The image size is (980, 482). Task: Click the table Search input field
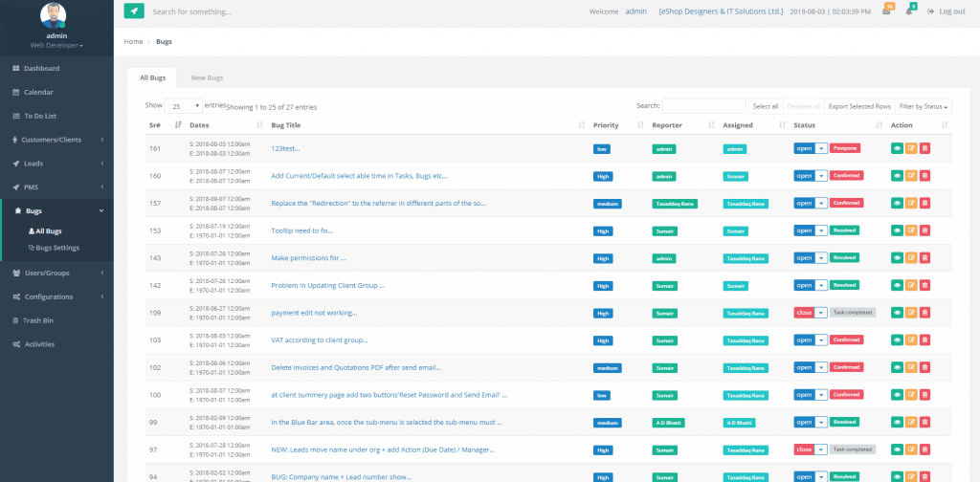(703, 106)
